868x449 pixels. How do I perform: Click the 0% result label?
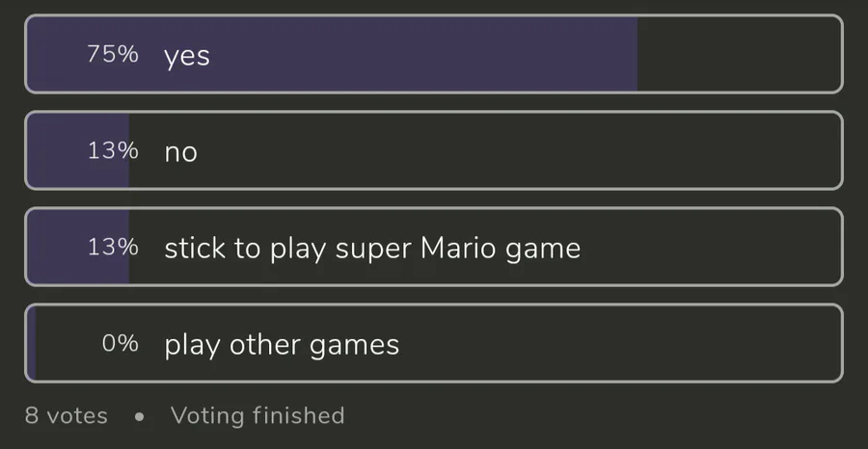121,344
